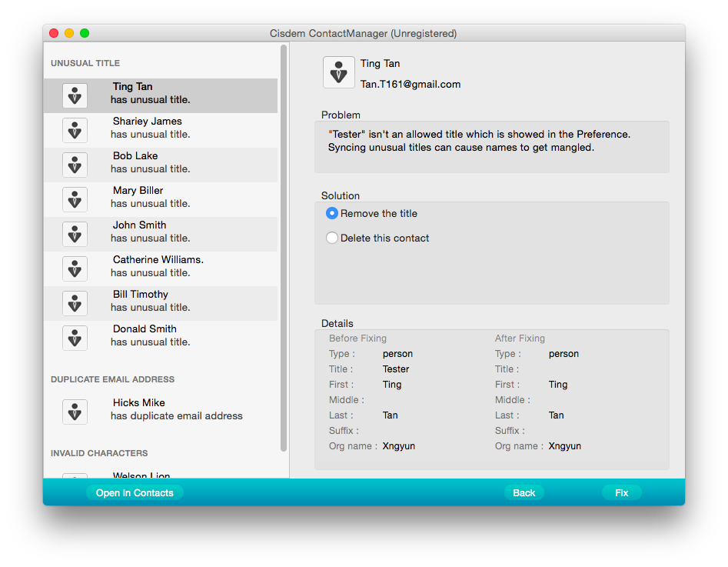Click the 'Ting Tan' name in detail header
The height and width of the screenshot is (567, 728).
pyautogui.click(x=381, y=64)
